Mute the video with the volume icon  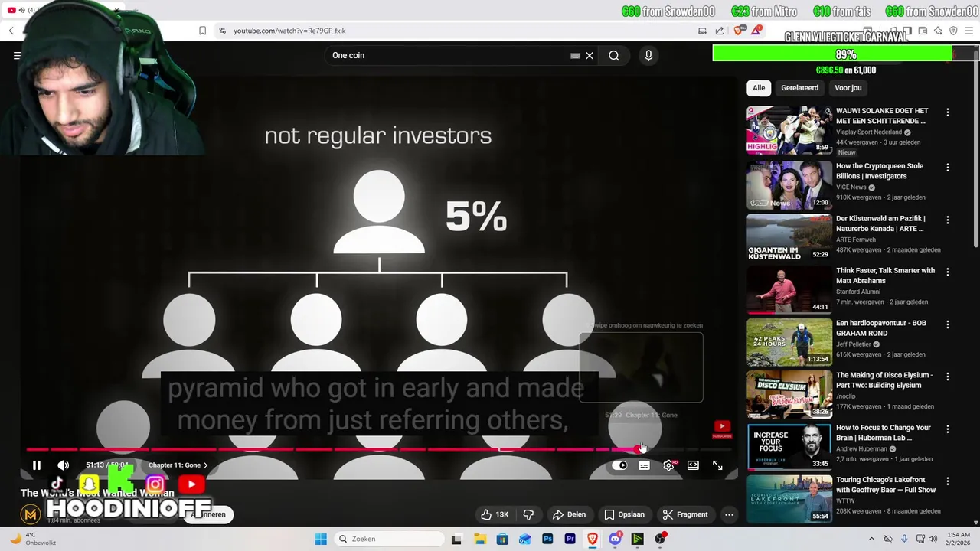click(64, 465)
